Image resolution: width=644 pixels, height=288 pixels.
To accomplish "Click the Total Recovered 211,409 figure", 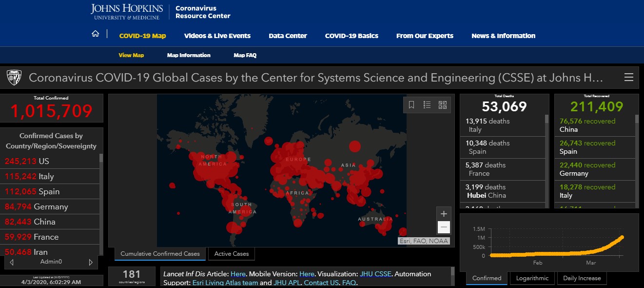I will coord(597,106).
